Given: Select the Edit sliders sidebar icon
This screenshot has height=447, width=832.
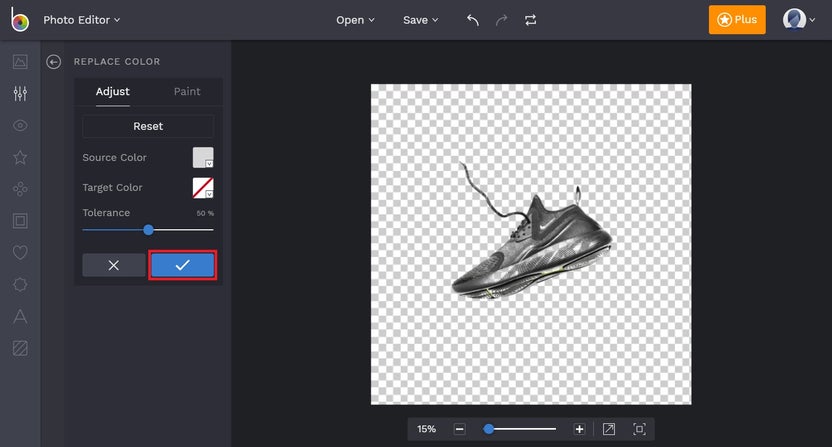Looking at the screenshot, I should [20, 94].
